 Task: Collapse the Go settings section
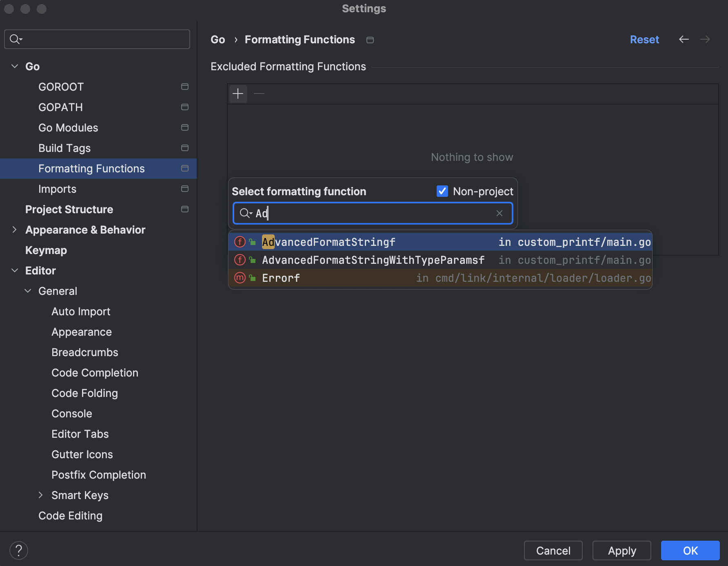(x=15, y=66)
